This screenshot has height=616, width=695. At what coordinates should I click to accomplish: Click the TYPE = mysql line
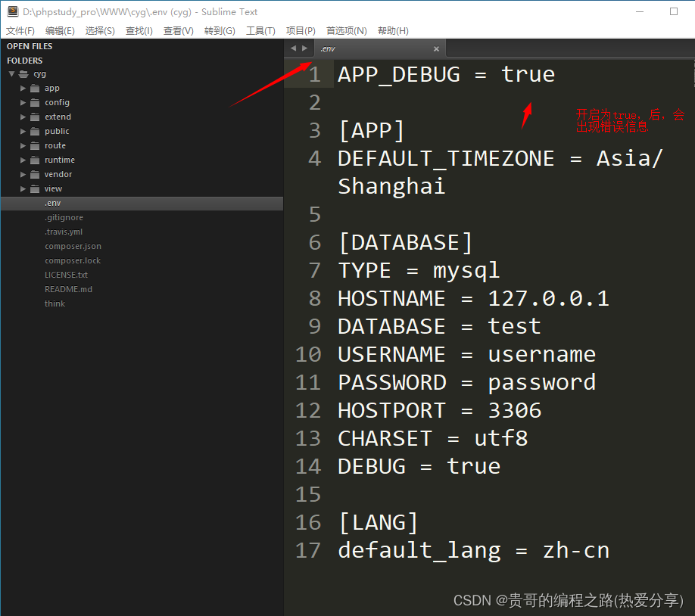[419, 271]
